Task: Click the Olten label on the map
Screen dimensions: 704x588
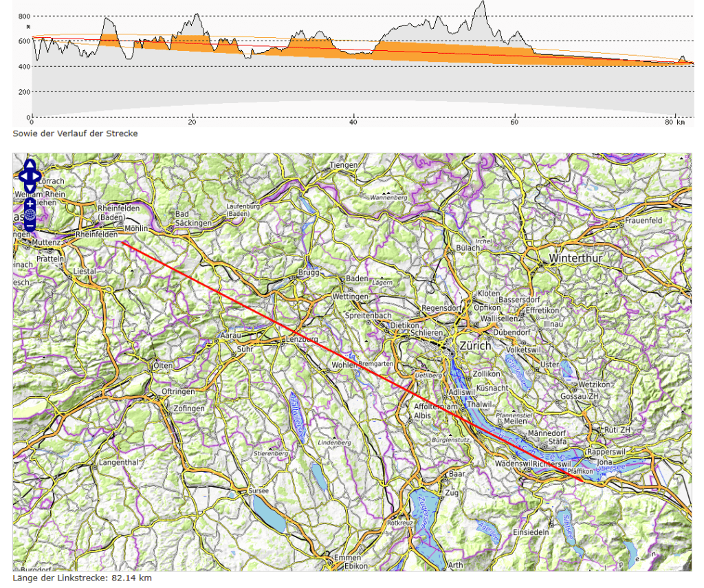Action: pyautogui.click(x=164, y=365)
